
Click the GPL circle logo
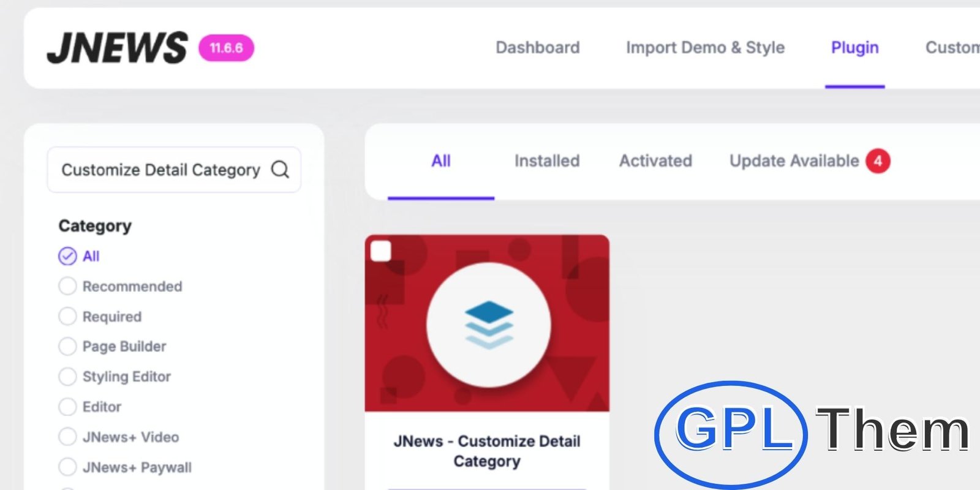click(x=731, y=432)
